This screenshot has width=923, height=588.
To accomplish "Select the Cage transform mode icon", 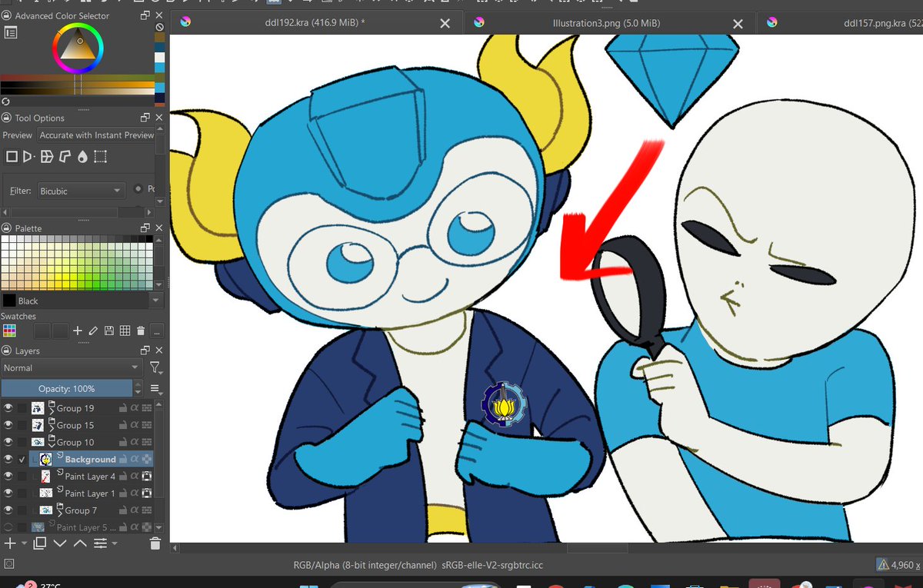I will [65, 157].
